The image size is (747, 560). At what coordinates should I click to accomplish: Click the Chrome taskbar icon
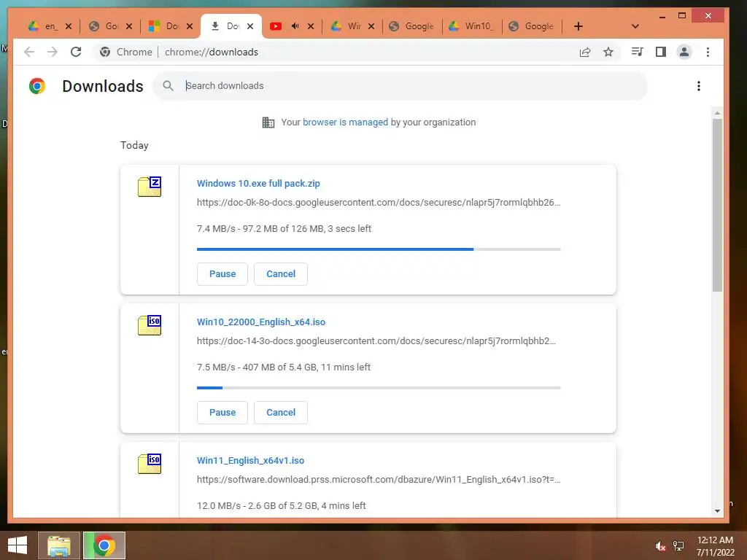point(104,545)
